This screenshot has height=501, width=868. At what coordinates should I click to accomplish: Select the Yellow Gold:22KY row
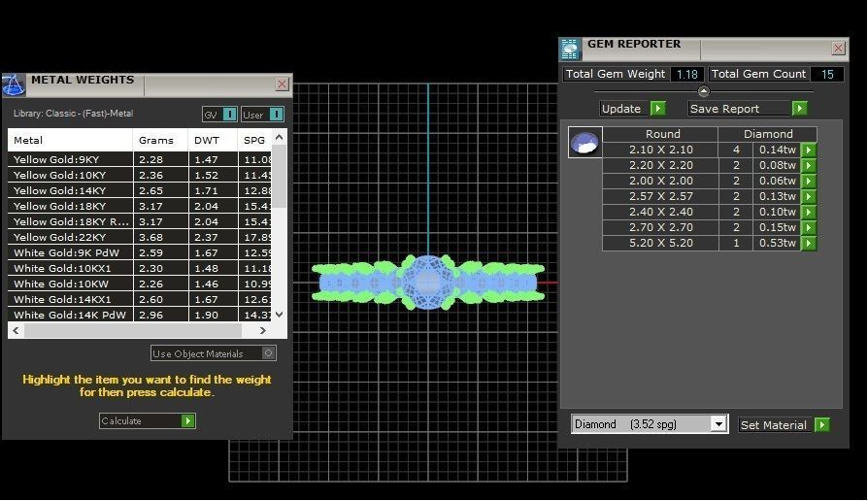tap(140, 237)
